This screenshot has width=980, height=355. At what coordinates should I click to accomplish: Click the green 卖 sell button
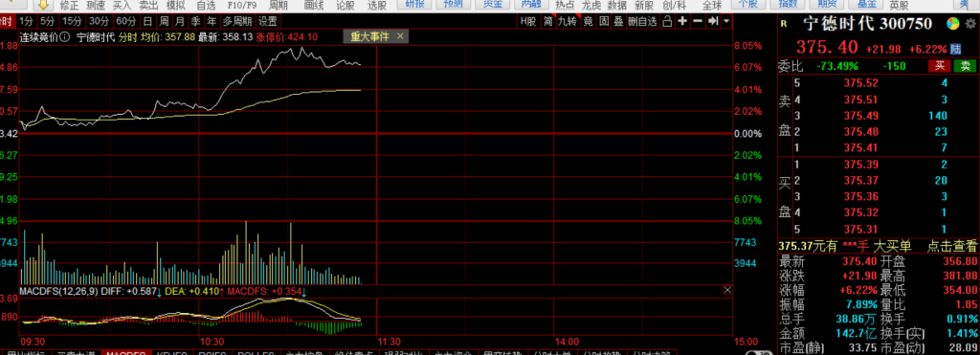tap(965, 66)
